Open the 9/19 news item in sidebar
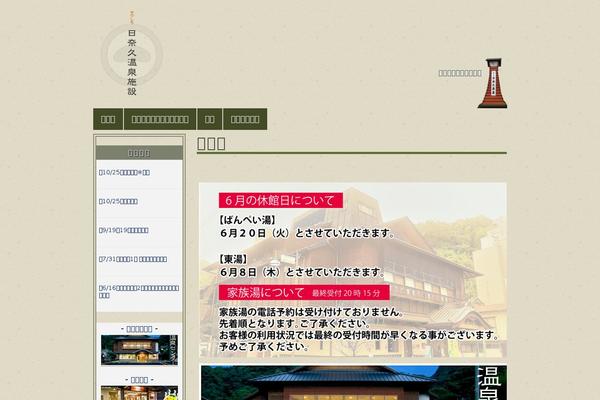The width and height of the screenshot is (600, 400). (x=124, y=230)
